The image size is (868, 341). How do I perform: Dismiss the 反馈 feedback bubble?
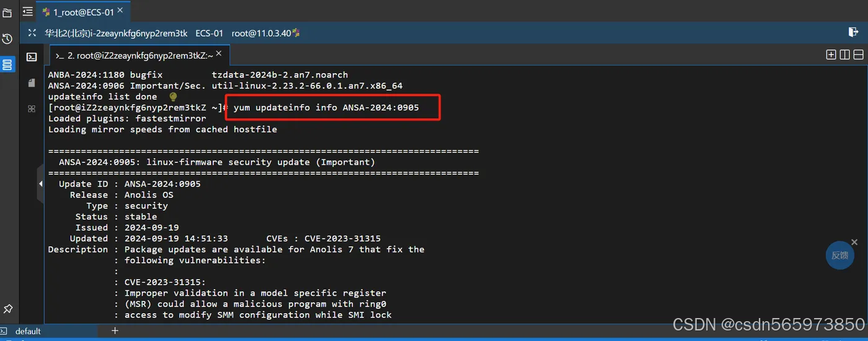[x=854, y=242]
